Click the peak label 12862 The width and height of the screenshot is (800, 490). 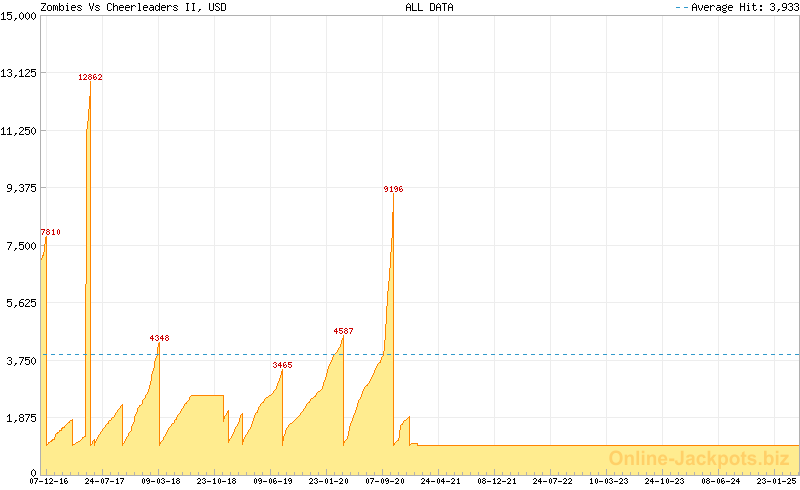click(x=90, y=77)
